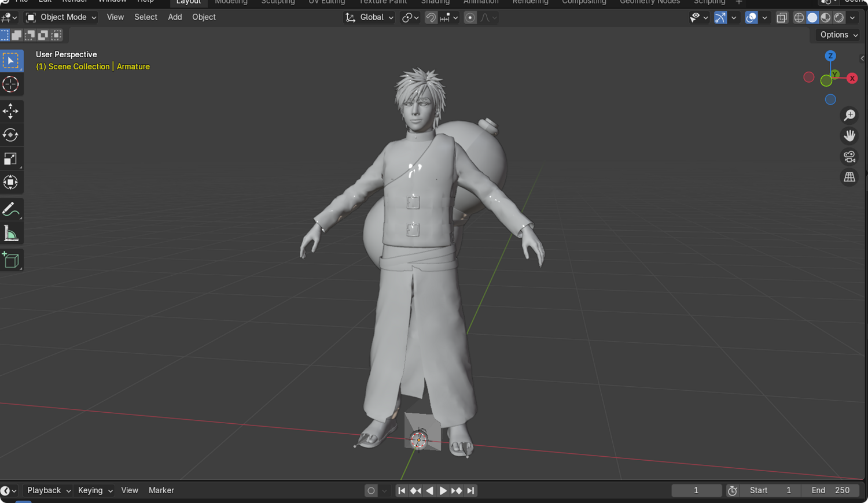Toggle perspective/orthographic grid icon
The height and width of the screenshot is (503, 868).
click(x=849, y=177)
